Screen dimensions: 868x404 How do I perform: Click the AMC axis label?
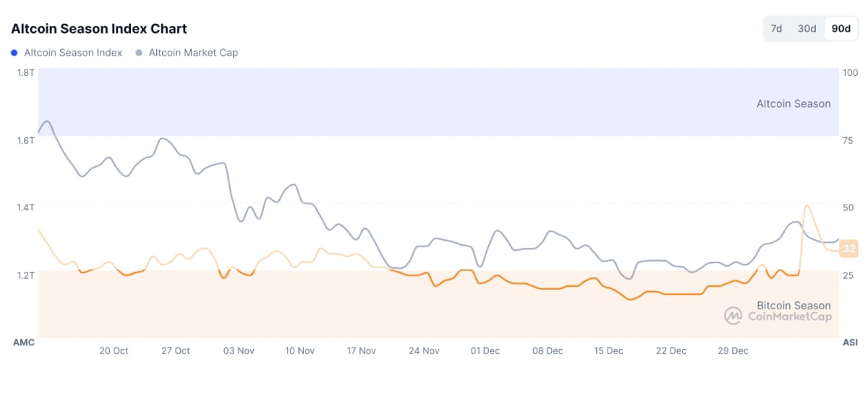tap(24, 342)
